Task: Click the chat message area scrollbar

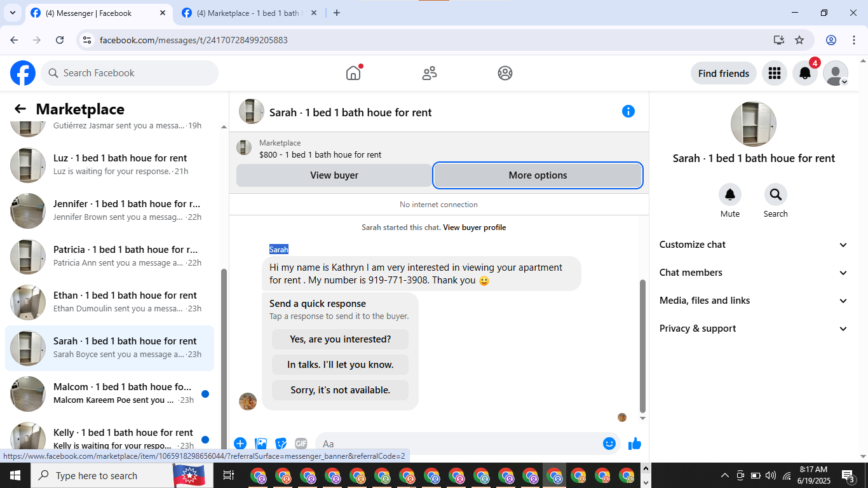Action: tap(642, 346)
